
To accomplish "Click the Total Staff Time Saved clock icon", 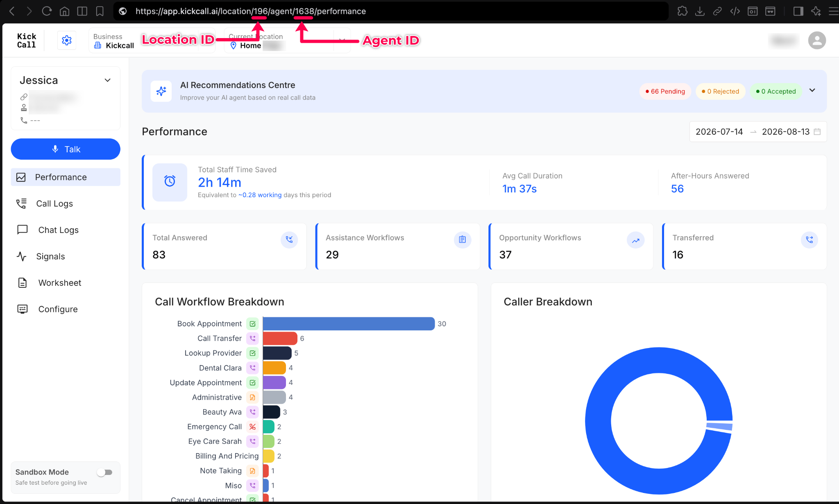I will 170,182.
